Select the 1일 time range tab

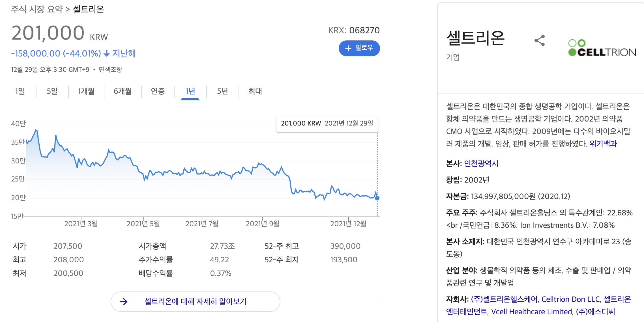click(x=20, y=91)
